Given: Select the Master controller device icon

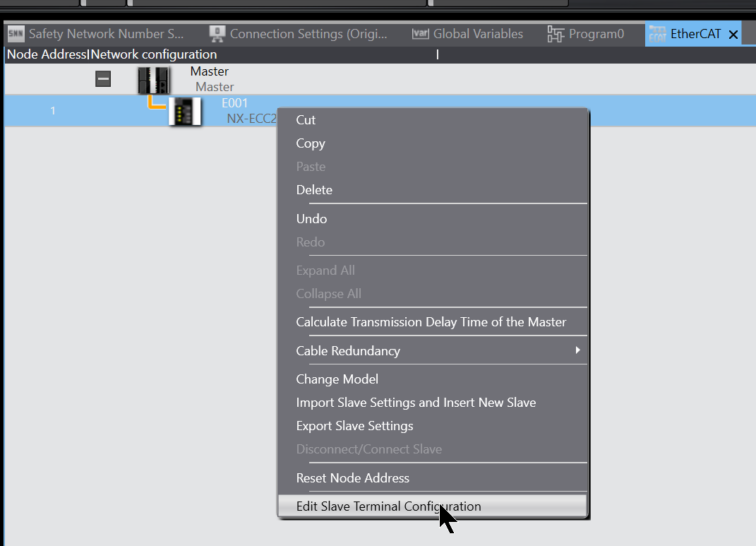Looking at the screenshot, I should tap(154, 80).
